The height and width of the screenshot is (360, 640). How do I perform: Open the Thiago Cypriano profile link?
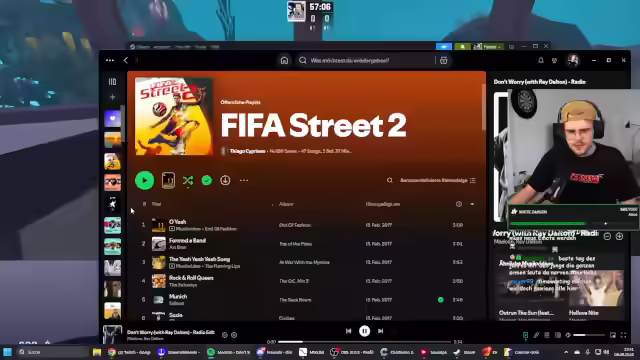pos(247,151)
